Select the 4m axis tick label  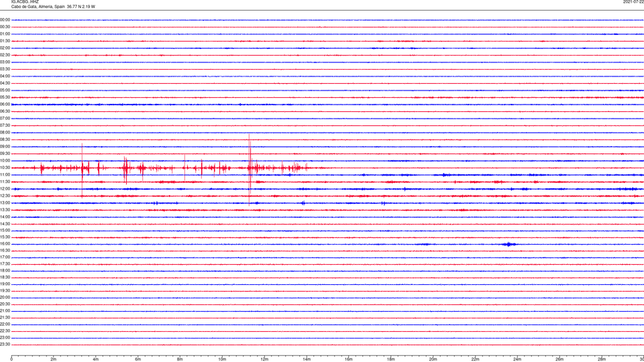click(x=96, y=359)
